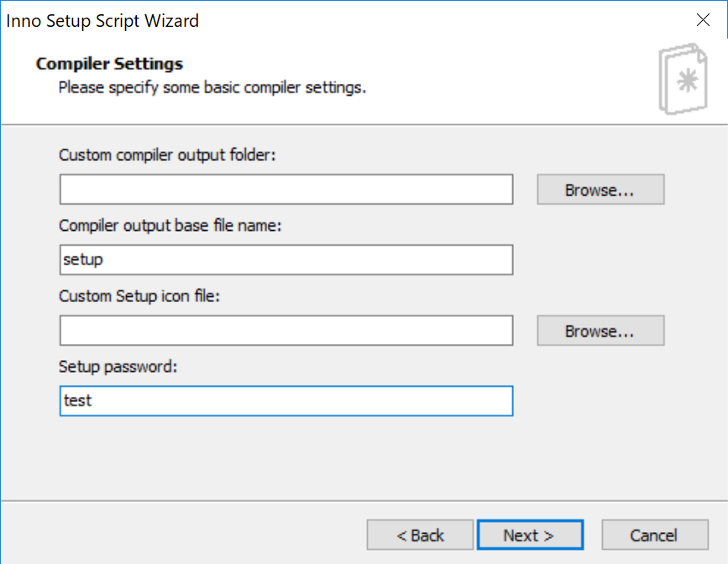The image size is (728, 564).
Task: Click the Compiler output base file name field
Action: (x=286, y=260)
